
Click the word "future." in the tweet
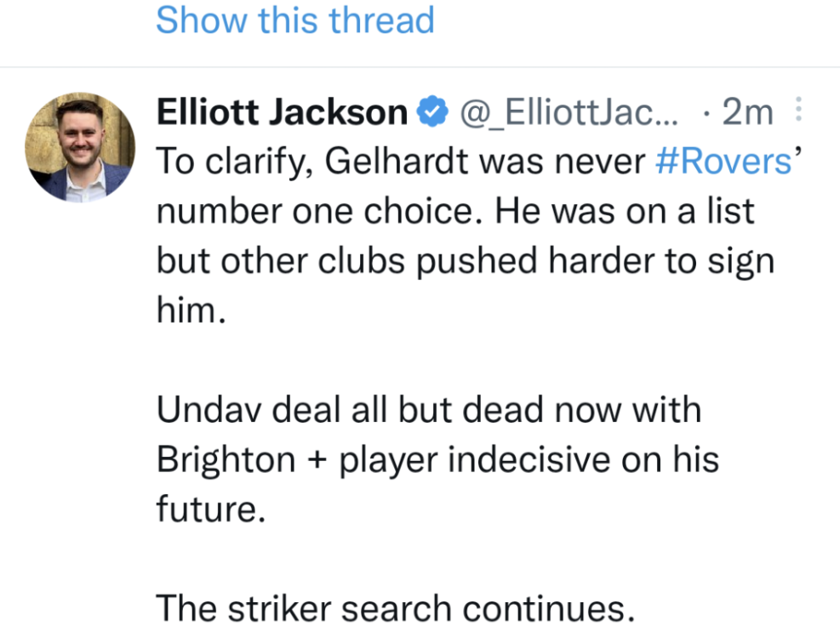[206, 510]
